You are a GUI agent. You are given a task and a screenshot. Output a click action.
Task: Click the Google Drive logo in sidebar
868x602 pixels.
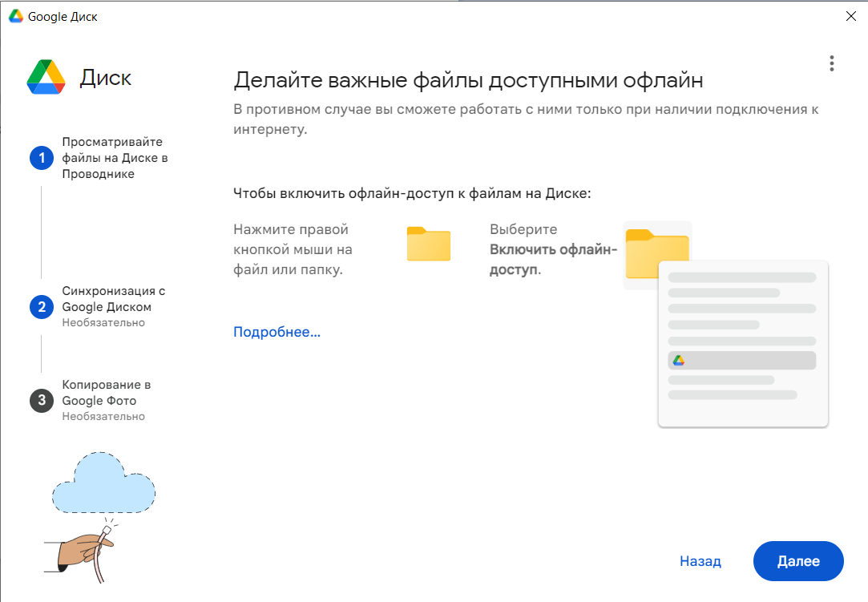(46, 78)
